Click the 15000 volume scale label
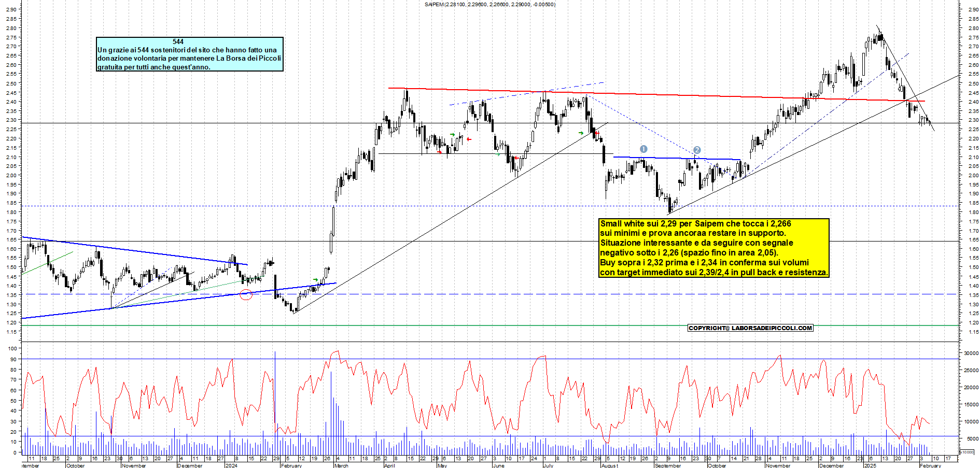This screenshot has height=468, width=980. (x=971, y=404)
